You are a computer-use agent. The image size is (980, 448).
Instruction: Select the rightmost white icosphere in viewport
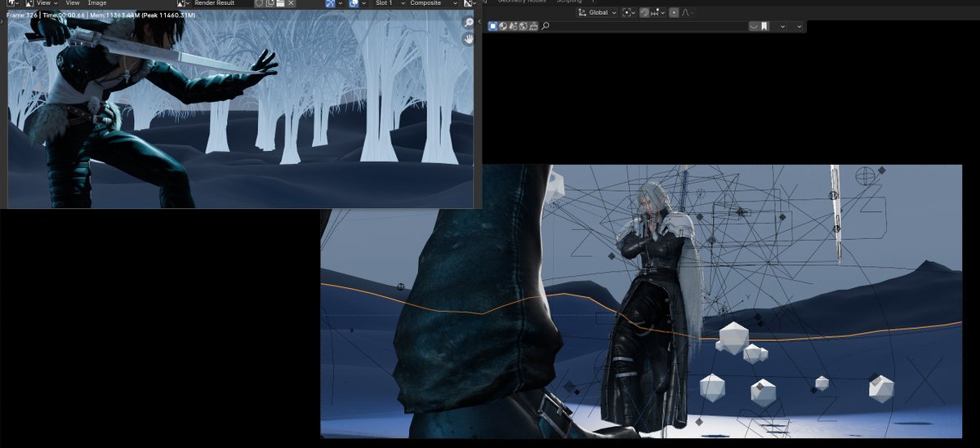tap(881, 388)
